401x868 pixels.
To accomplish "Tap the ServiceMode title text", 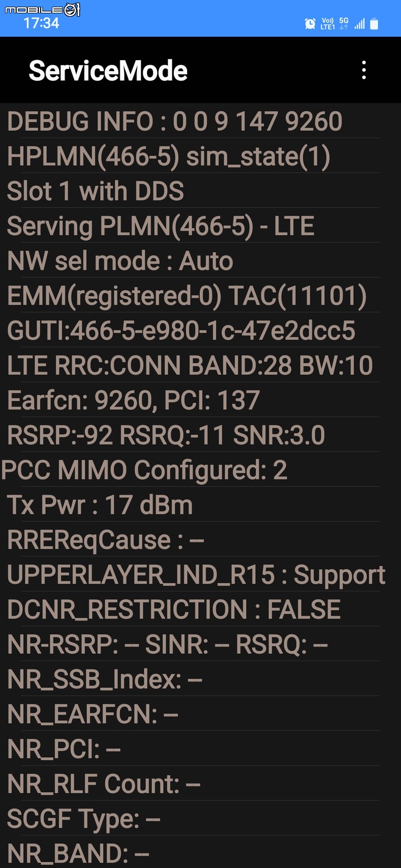I will 108,71.
